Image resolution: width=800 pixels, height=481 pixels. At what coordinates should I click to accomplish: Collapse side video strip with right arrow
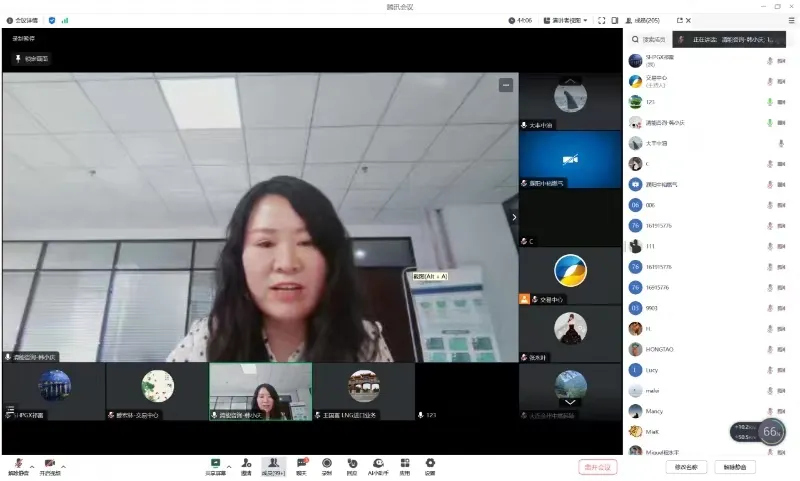[x=514, y=217]
